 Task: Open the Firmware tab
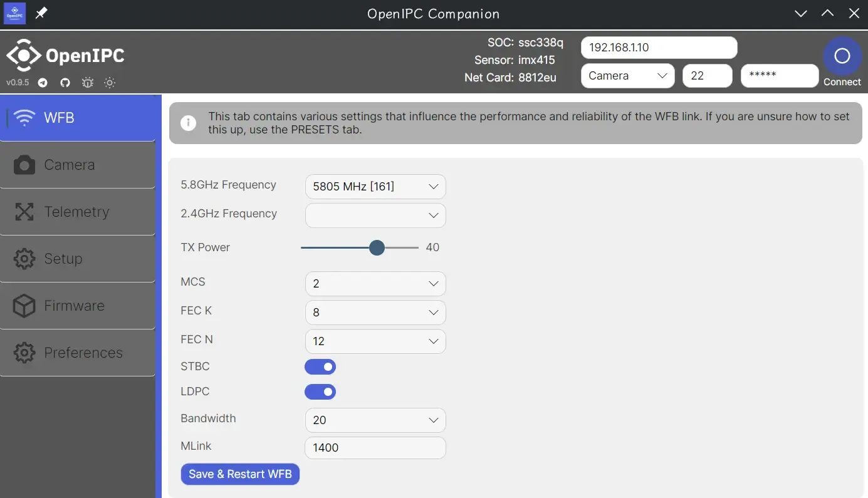point(78,306)
